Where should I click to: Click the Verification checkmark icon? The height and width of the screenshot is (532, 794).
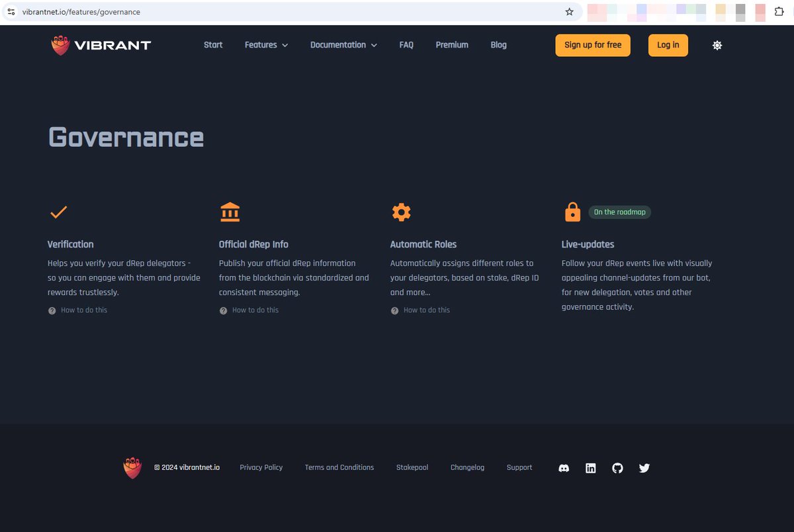pos(58,212)
